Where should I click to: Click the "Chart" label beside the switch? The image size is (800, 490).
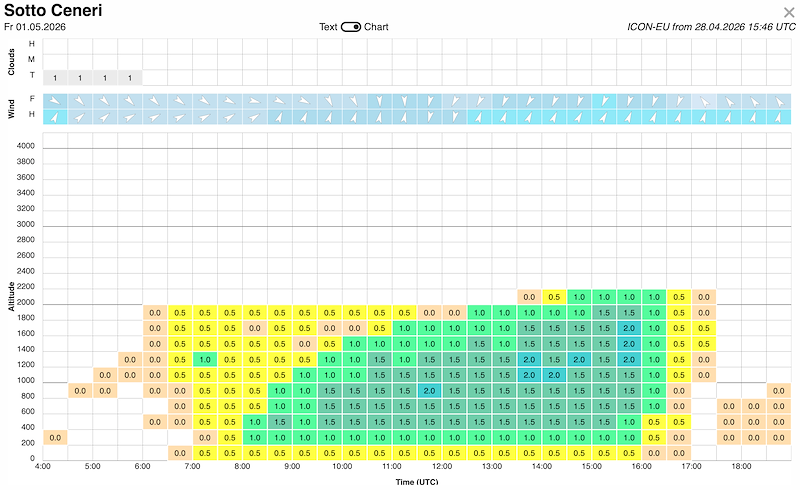click(x=376, y=27)
